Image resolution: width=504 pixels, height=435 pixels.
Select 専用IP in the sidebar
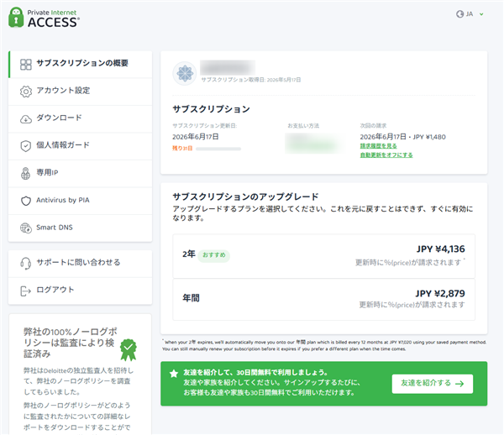pyautogui.click(x=81, y=174)
